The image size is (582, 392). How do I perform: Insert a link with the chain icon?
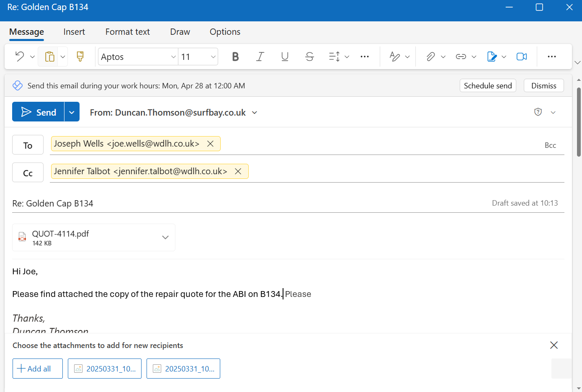click(x=461, y=57)
